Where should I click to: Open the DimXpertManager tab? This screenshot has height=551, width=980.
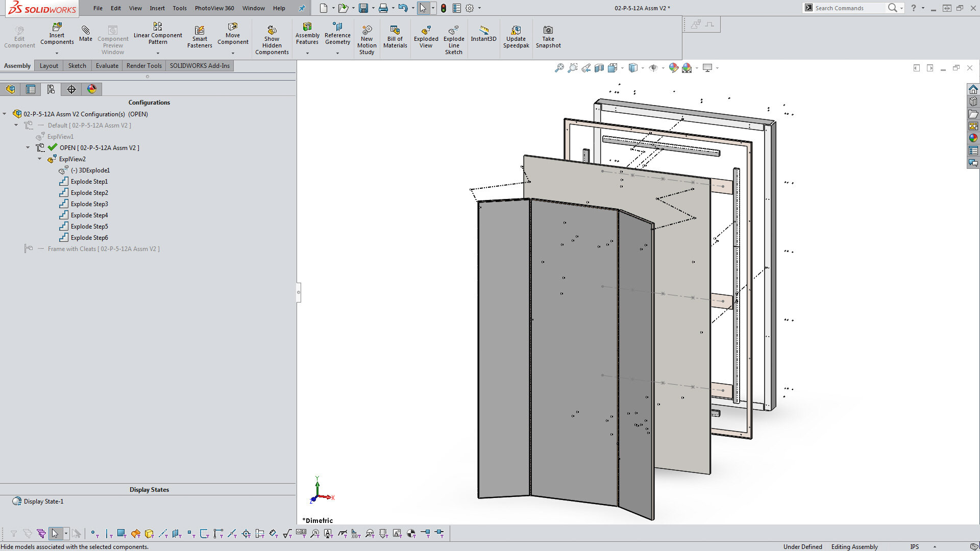[x=71, y=89]
